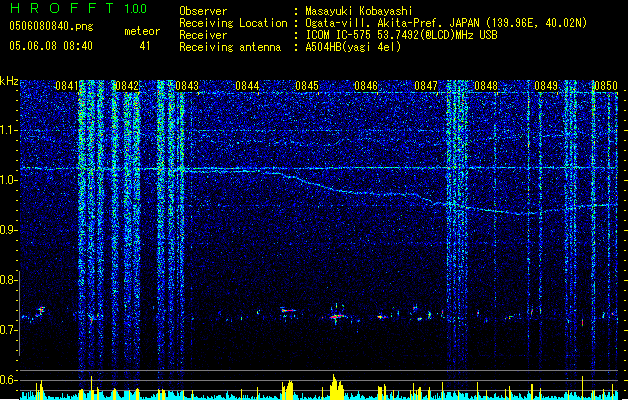
Task: Click the meteor count label
Action: tap(142, 31)
